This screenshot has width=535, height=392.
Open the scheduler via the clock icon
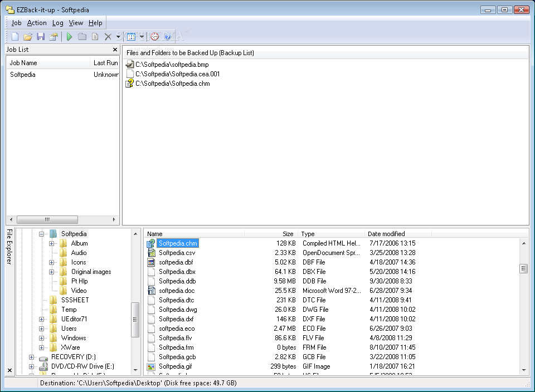point(154,37)
